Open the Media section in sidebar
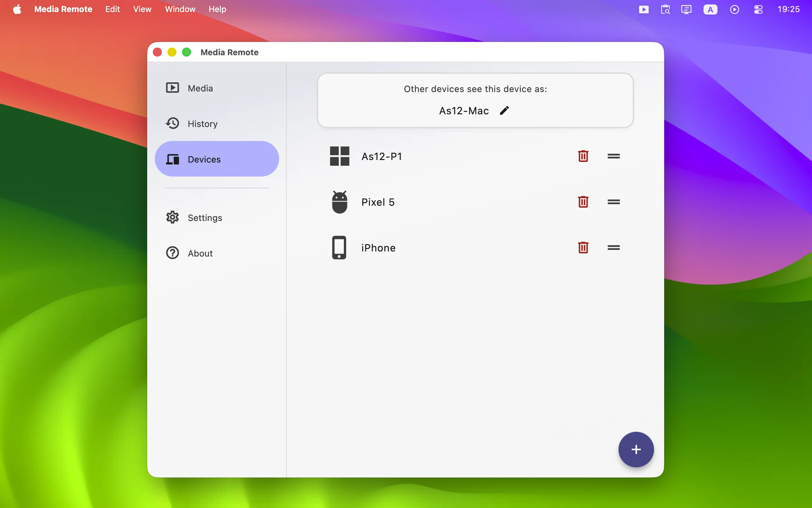Image resolution: width=812 pixels, height=508 pixels. [x=217, y=88]
